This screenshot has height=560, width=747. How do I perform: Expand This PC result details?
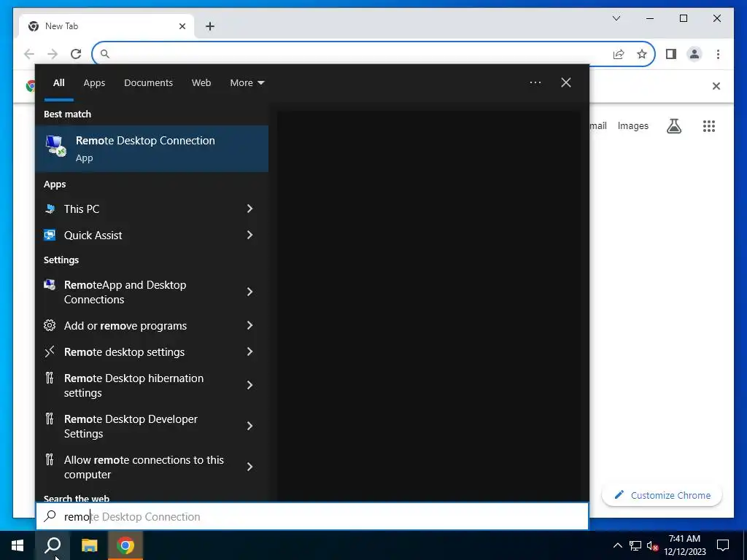coord(249,209)
